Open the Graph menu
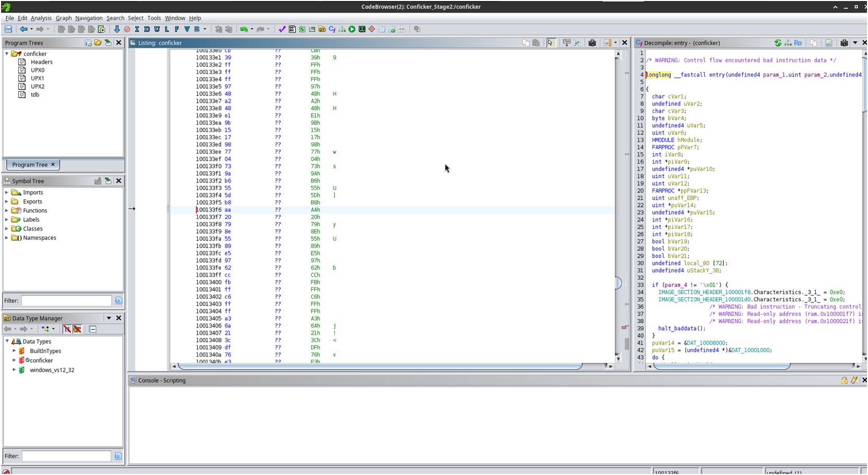The height and width of the screenshot is (475, 868). pyautogui.click(x=64, y=18)
